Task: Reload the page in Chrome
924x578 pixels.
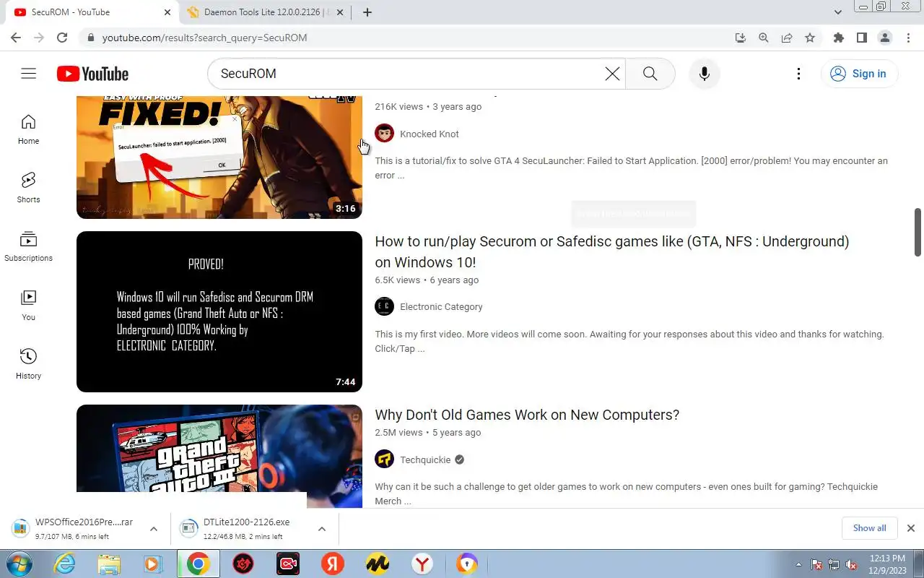Action: click(62, 38)
